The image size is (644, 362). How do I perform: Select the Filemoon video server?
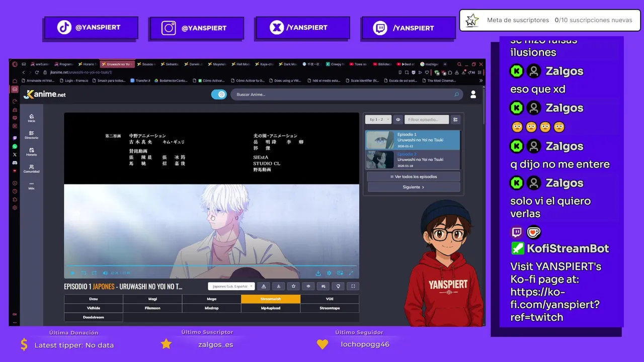pos(152,308)
